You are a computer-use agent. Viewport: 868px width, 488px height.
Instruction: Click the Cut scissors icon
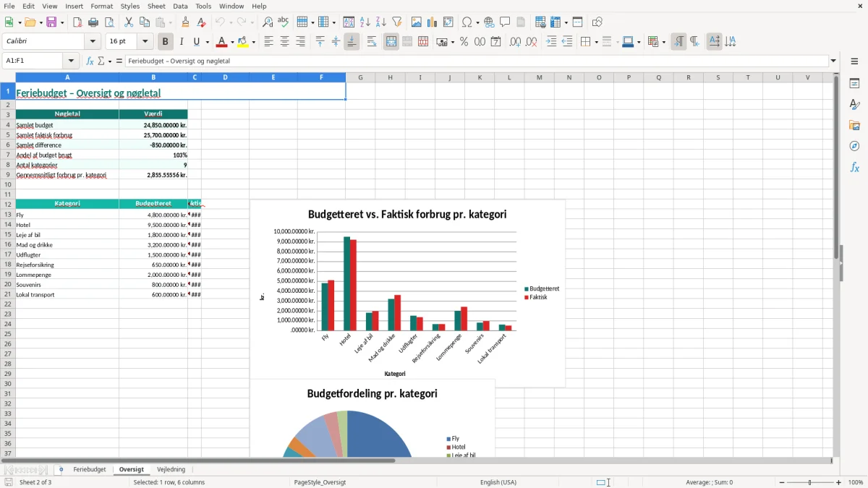129,22
